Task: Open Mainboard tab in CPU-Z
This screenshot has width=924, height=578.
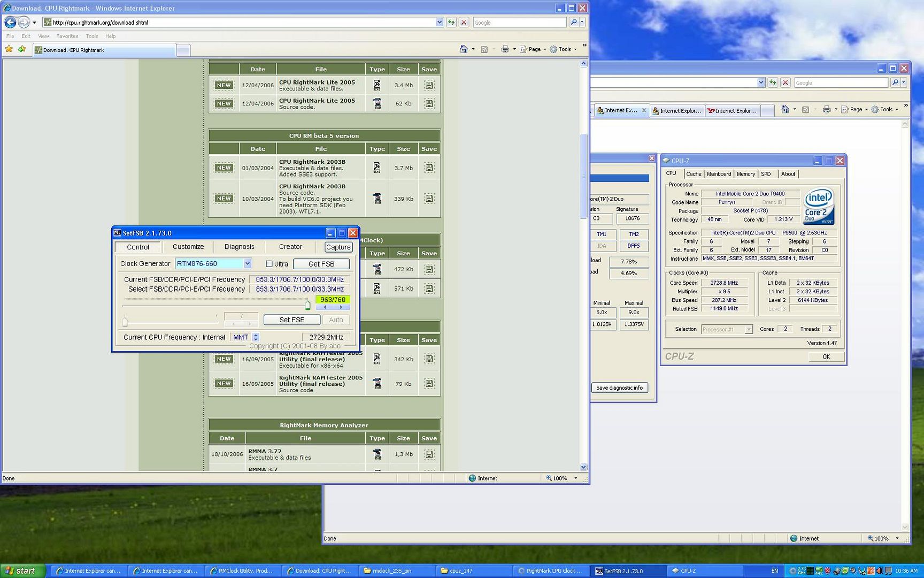Action: pos(719,174)
